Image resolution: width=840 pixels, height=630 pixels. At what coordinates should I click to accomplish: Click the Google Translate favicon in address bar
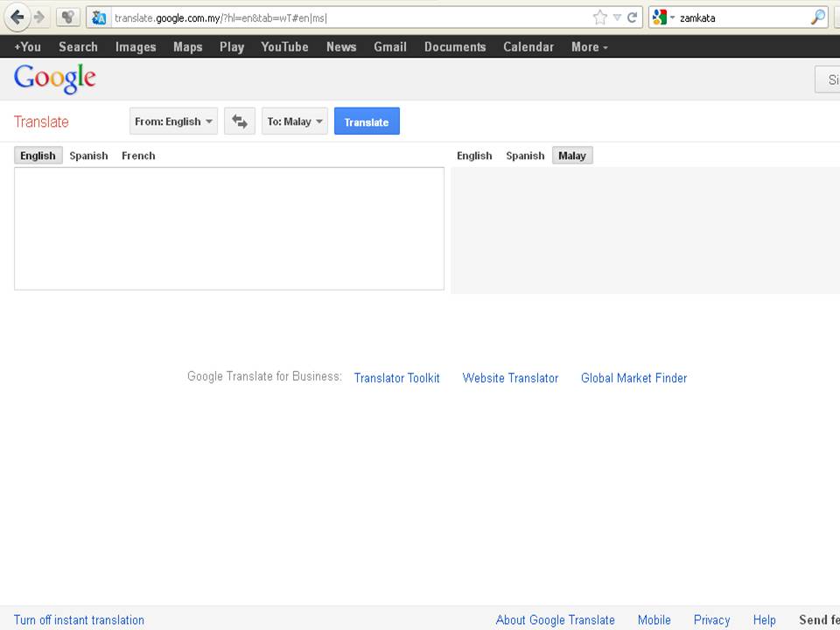click(99, 17)
